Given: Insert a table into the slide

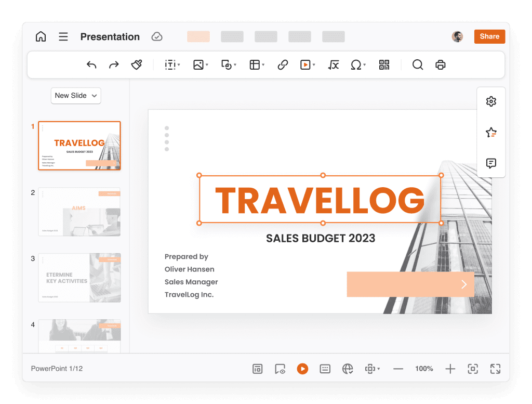Looking at the screenshot, I should (254, 64).
